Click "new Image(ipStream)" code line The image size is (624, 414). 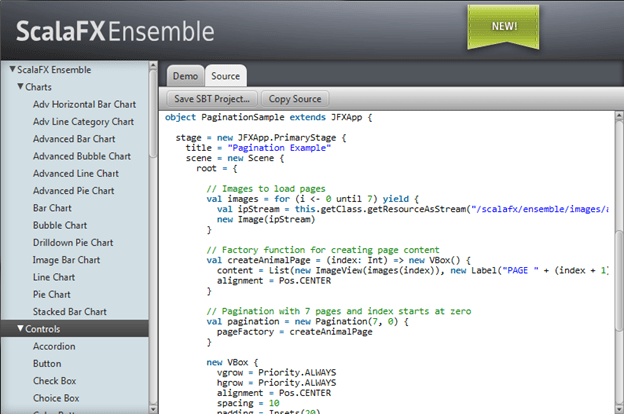pyautogui.click(x=266, y=219)
